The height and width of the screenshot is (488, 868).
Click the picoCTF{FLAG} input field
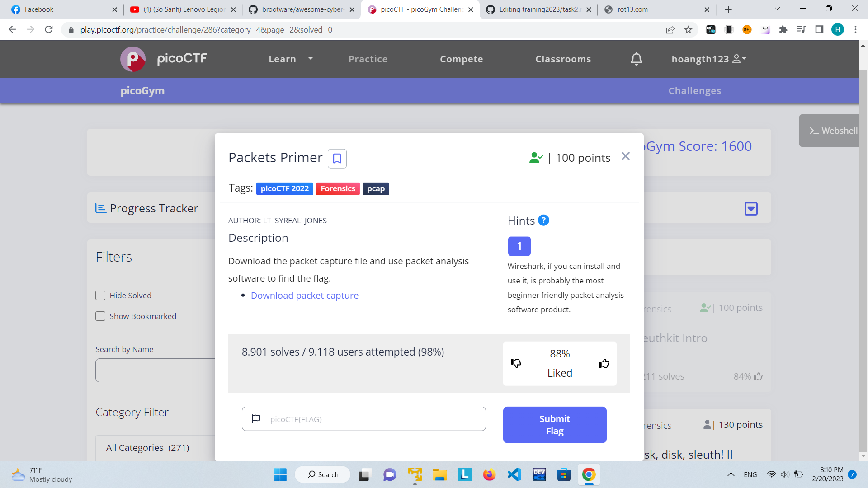pos(371,419)
